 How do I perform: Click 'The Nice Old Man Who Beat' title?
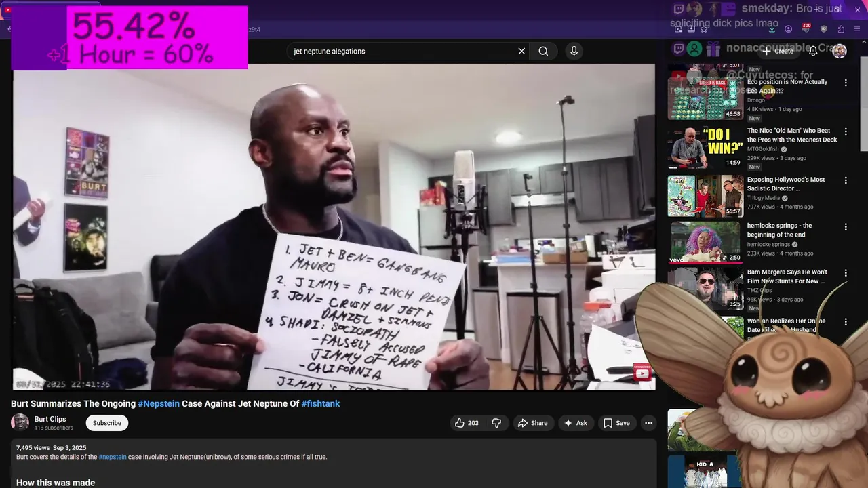792,135
